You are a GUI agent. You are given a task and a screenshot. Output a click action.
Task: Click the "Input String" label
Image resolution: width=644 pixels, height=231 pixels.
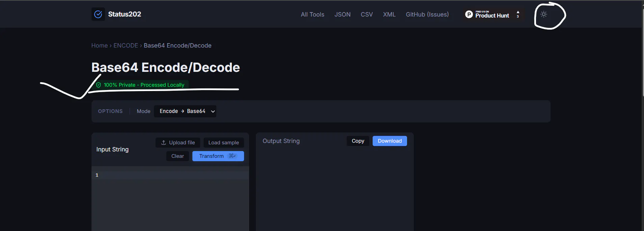click(112, 149)
